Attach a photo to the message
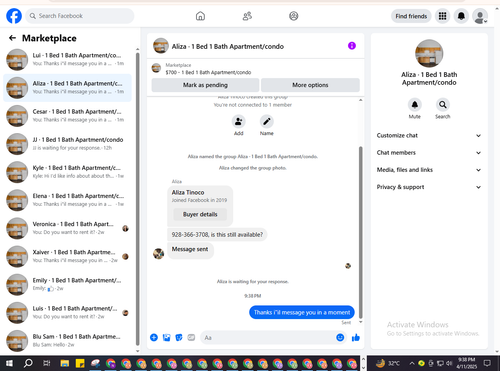This screenshot has height=371, width=500. [166, 338]
